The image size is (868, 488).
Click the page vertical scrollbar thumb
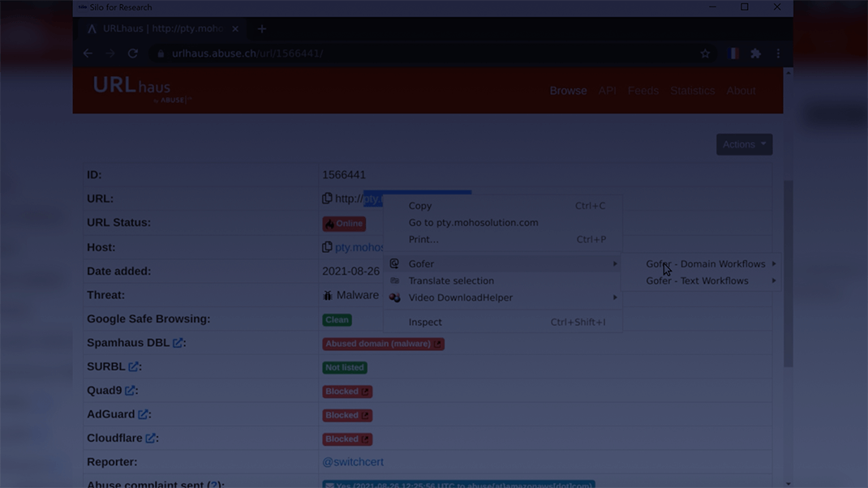(x=789, y=273)
